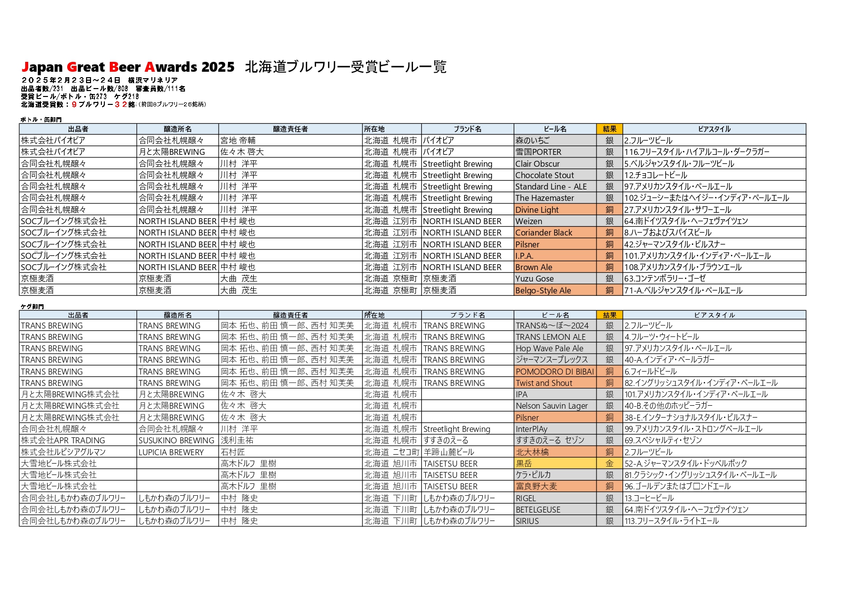This screenshot has height=614, width=868.
Task: Click the brewer name 石村匠
Action: pyautogui.click(x=233, y=452)
